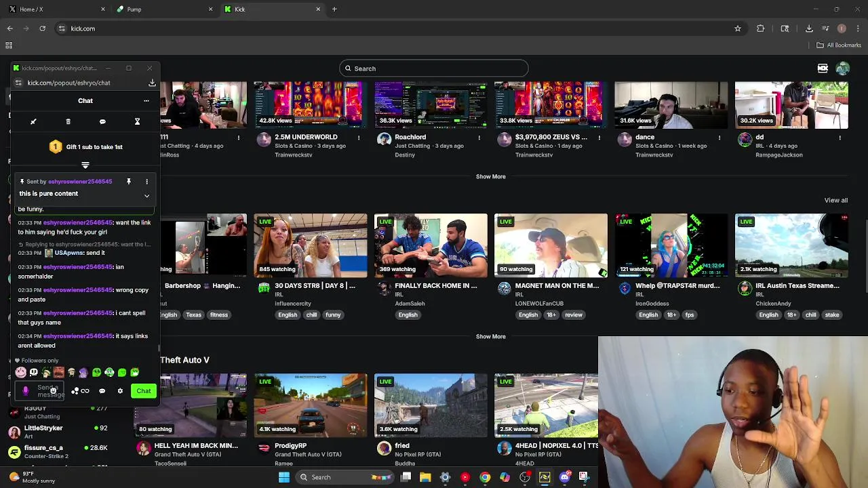Screen dimensions: 868x488
Task: Collapse the pinned message with its chevron
Action: click(x=146, y=195)
